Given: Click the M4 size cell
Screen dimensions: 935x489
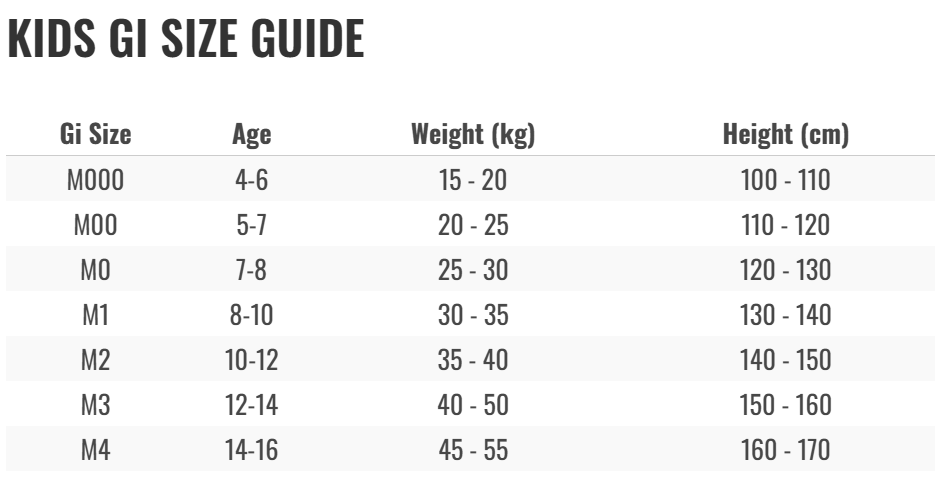Looking at the screenshot, I should 95,450.
